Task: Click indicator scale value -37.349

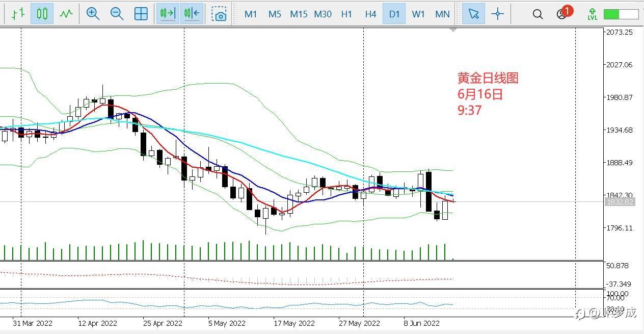Action: (x=619, y=284)
